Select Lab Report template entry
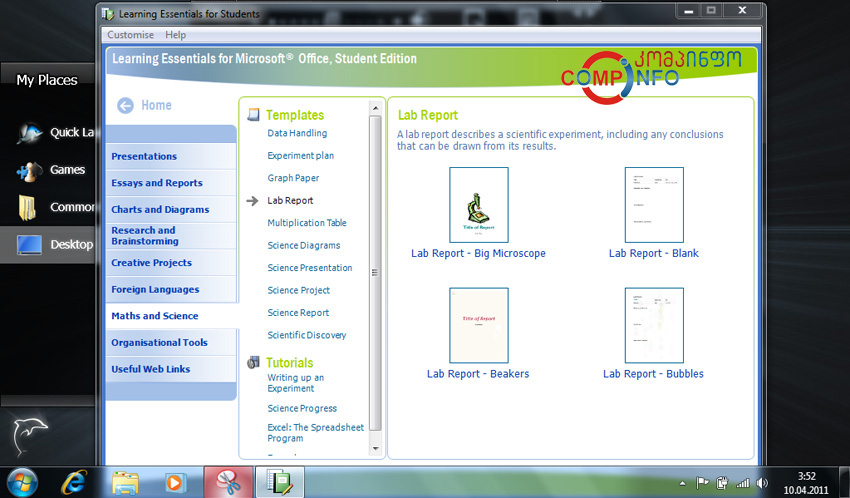 coord(290,201)
